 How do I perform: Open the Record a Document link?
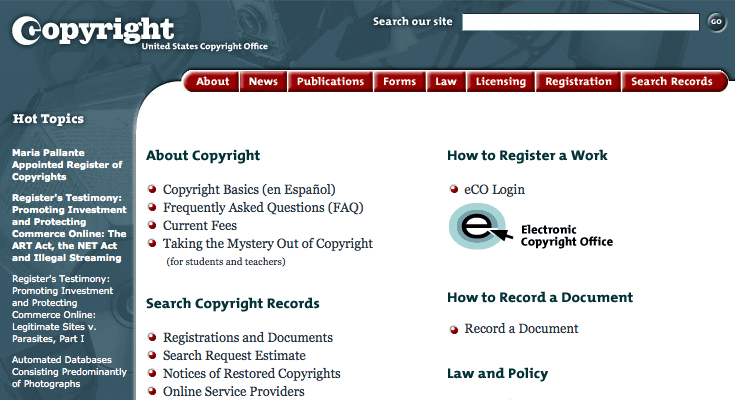coord(521,329)
